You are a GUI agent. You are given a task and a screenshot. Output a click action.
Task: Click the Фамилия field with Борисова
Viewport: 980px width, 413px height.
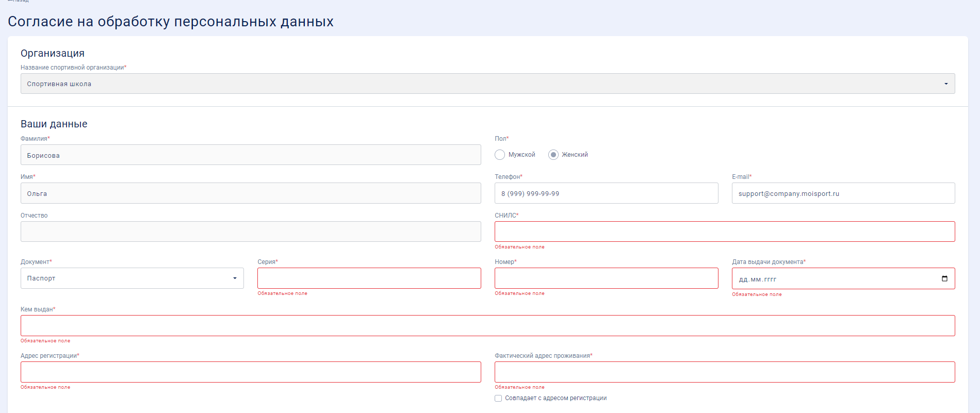(x=251, y=155)
